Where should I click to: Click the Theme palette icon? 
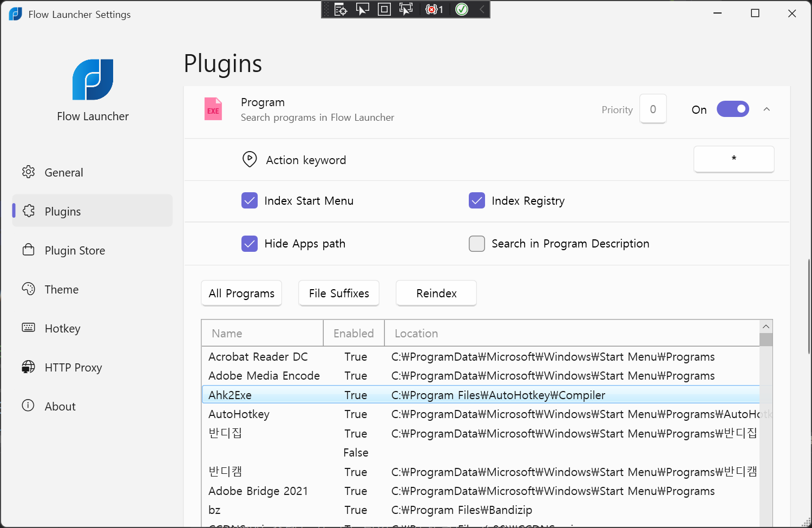28,289
